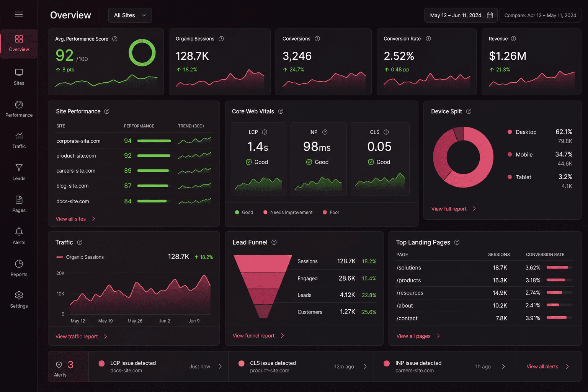Toggle Mobile legend in Device Split
Screen dimensions: 588x392
520,154
